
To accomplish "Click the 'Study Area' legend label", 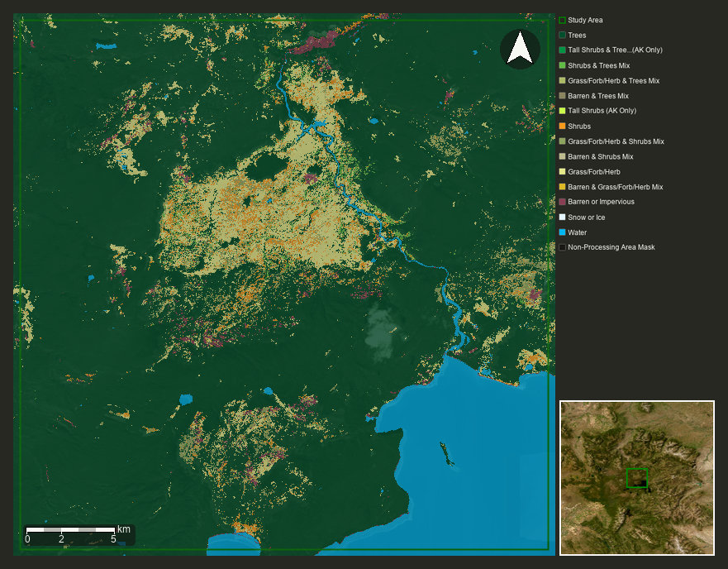I will point(585,20).
